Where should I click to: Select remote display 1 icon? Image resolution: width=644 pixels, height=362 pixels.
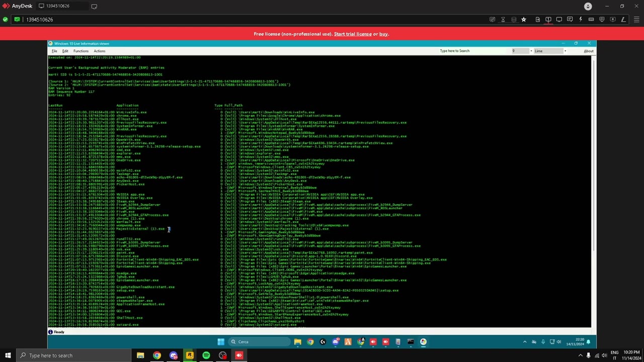548,20
